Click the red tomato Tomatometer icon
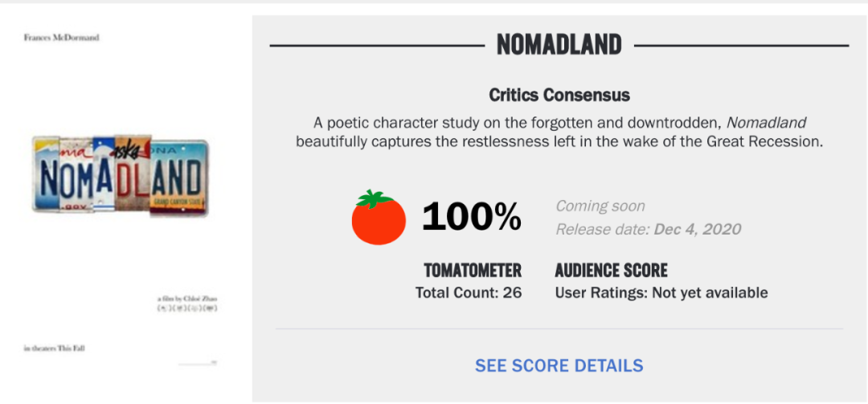Viewport: 868px width, 404px height. pyautogui.click(x=379, y=218)
